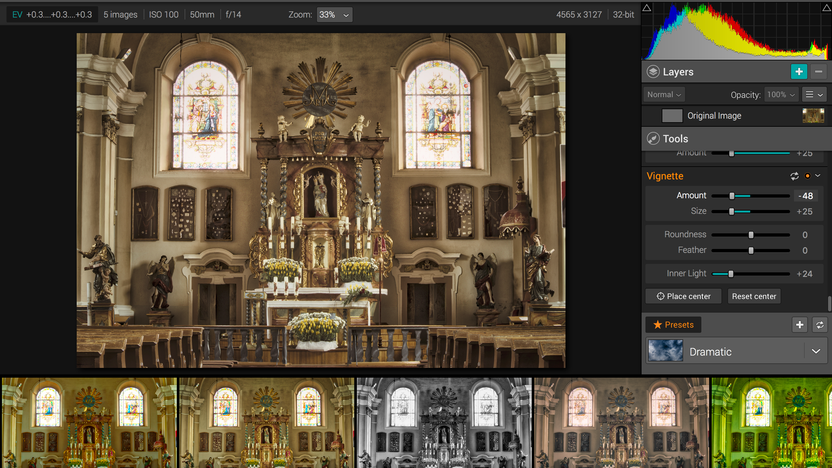The height and width of the screenshot is (468, 832).
Task: Select the Original Image layer
Action: pos(735,116)
